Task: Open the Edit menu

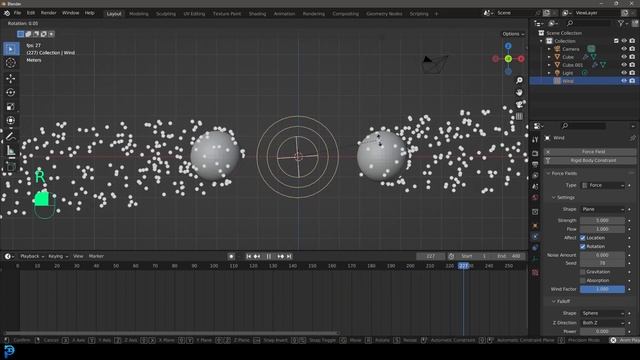Action: pos(31,13)
